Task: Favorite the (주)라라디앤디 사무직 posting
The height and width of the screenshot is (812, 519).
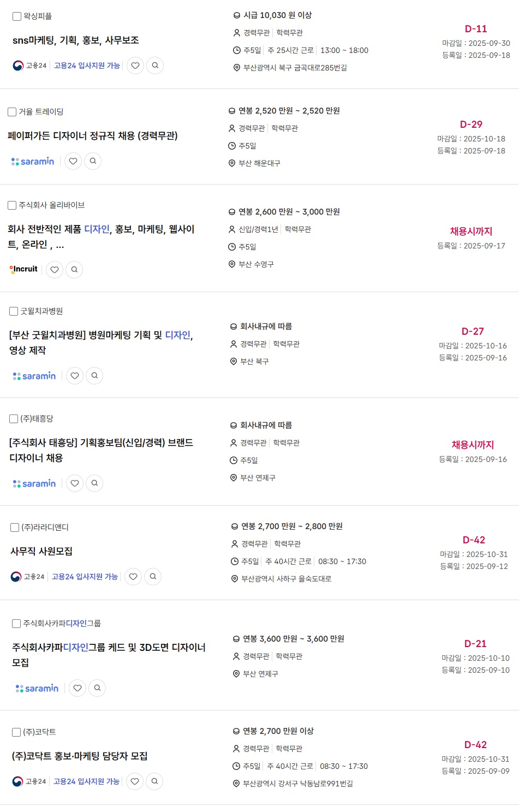Action: pos(133,577)
